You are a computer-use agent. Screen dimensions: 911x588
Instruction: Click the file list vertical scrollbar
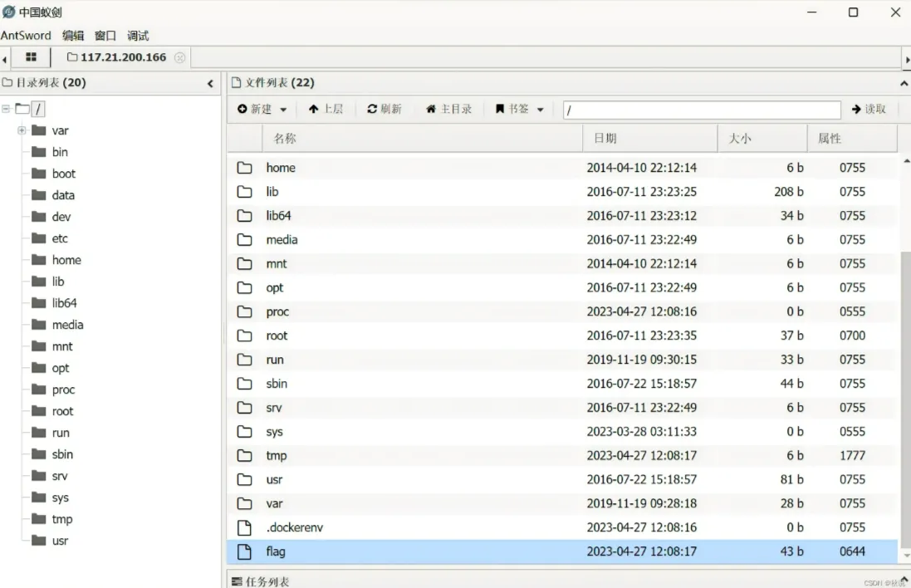click(906, 399)
